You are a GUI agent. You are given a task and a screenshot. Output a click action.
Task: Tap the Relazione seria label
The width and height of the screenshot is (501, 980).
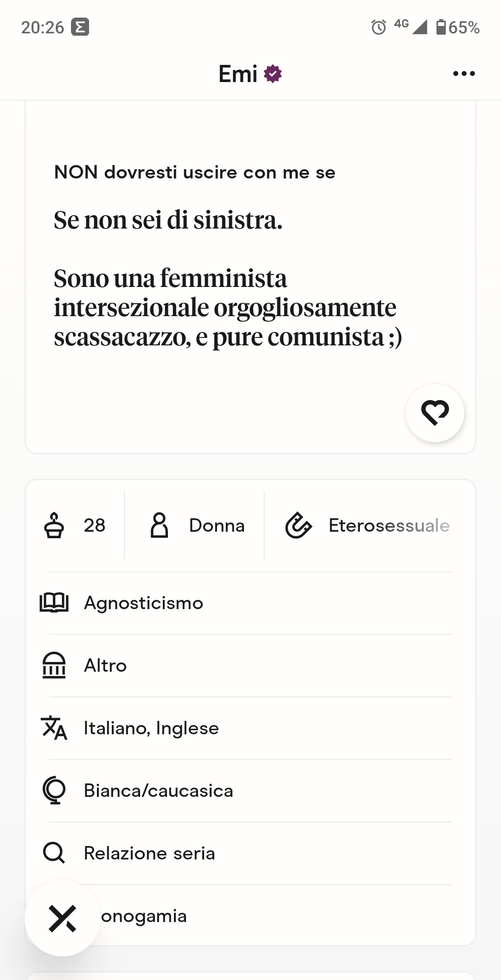point(149,853)
